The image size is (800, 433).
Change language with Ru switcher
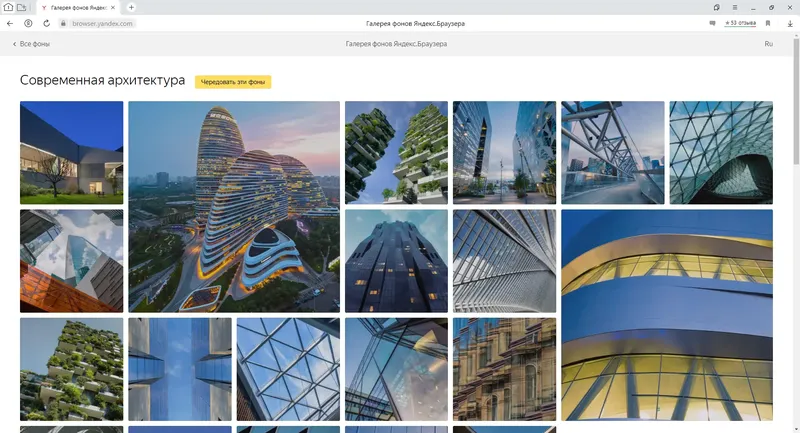(x=768, y=44)
